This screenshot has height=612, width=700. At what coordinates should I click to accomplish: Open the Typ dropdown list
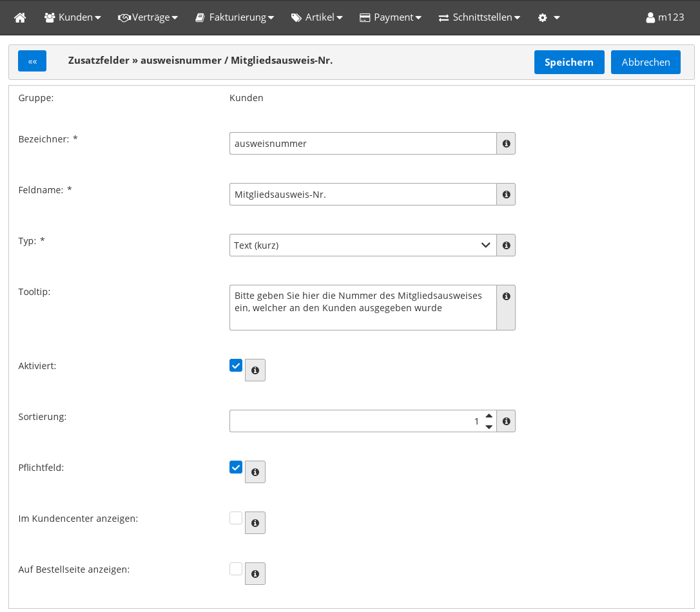click(362, 245)
